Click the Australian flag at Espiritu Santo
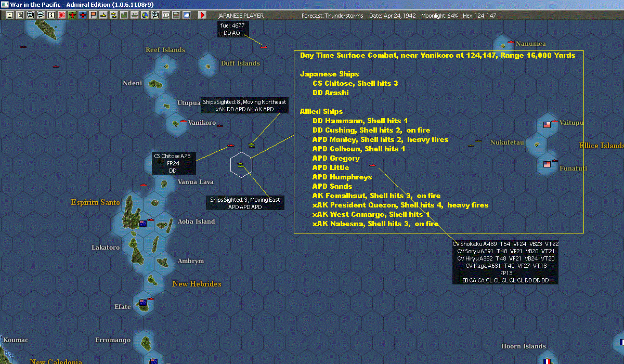 tap(143, 224)
